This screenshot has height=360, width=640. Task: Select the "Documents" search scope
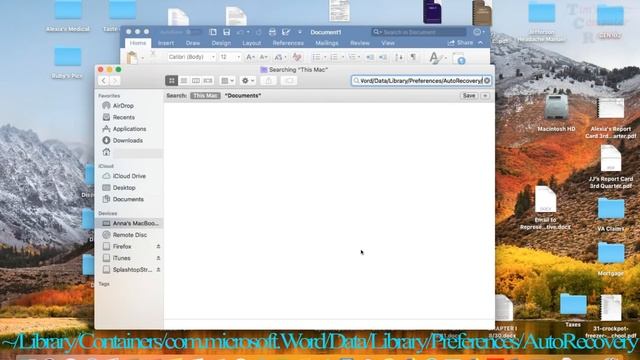[x=243, y=96]
